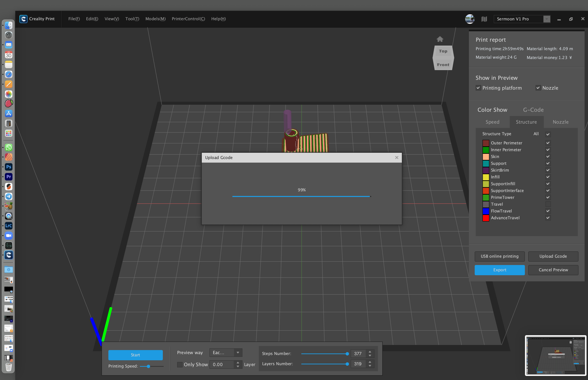Click the Front face of view cube
588x380 pixels.
(443, 65)
